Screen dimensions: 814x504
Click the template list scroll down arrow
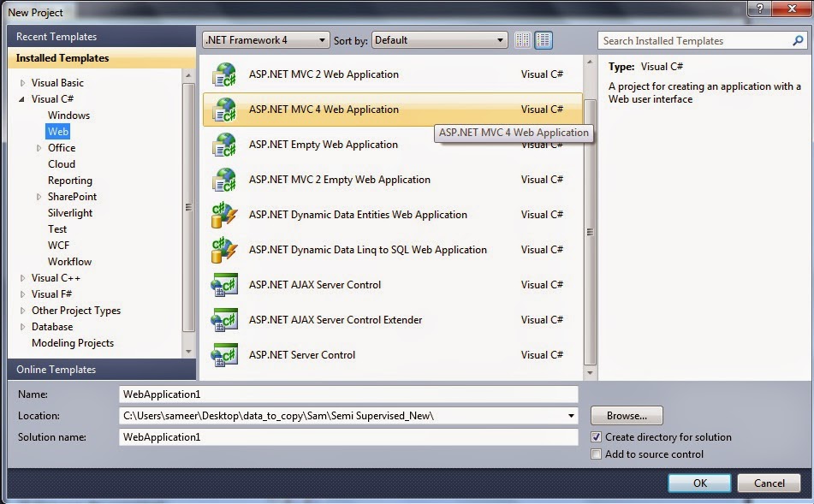(x=590, y=373)
